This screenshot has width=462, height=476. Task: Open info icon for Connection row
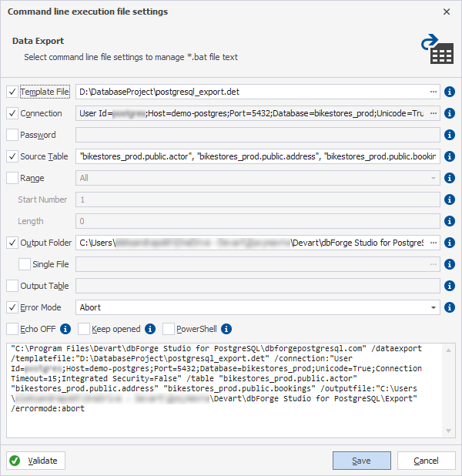tap(449, 113)
